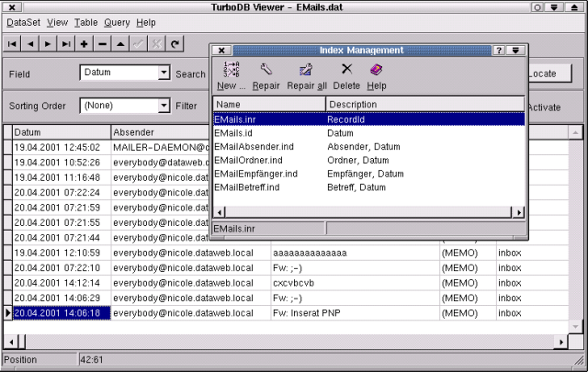Open the main window Help menu
Image resolution: width=588 pixels, height=372 pixels.
[x=146, y=22]
